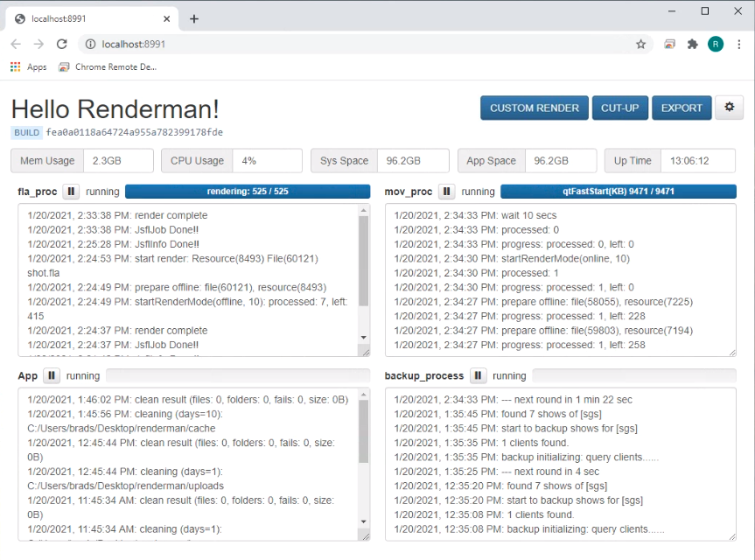Open a new browser tab
The height and width of the screenshot is (560, 755).
tap(194, 18)
